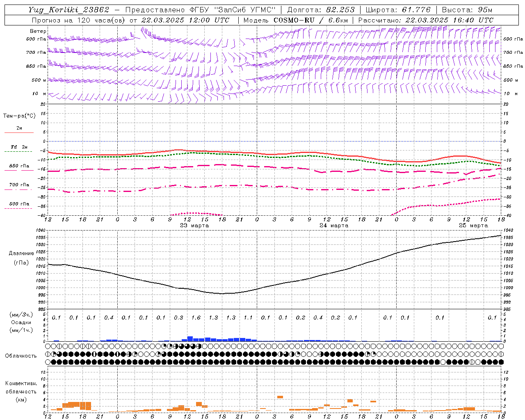Click the (мм/1ч.) precipitation unit label

coord(21,330)
